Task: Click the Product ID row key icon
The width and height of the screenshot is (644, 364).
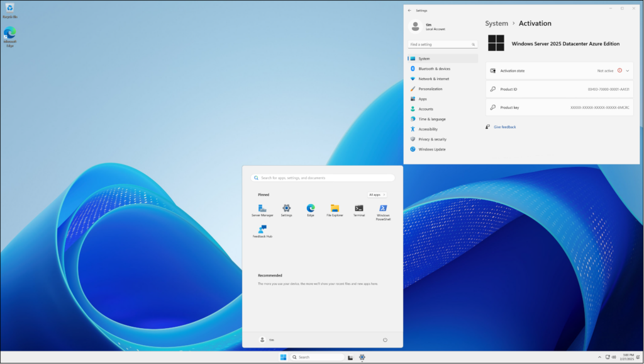Action: pos(493,89)
